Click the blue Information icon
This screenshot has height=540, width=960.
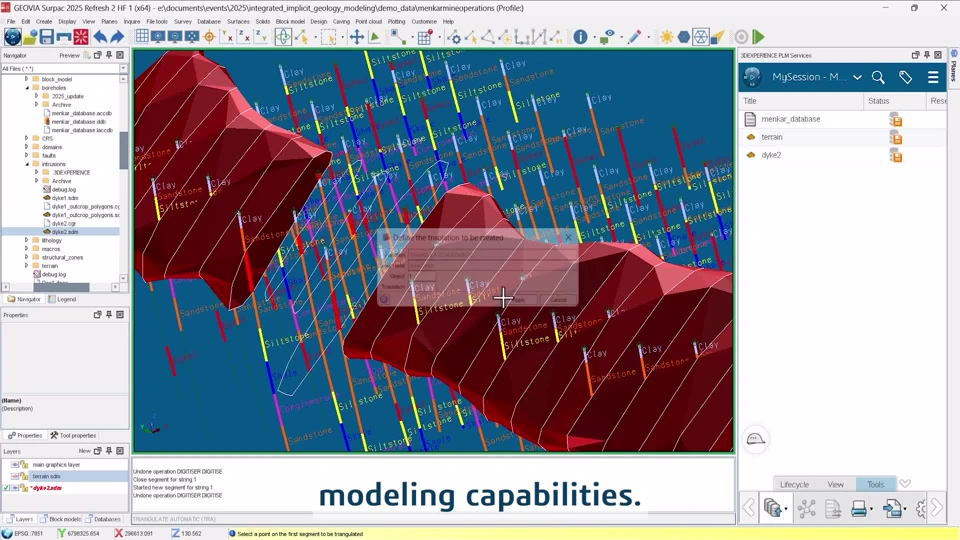point(580,37)
